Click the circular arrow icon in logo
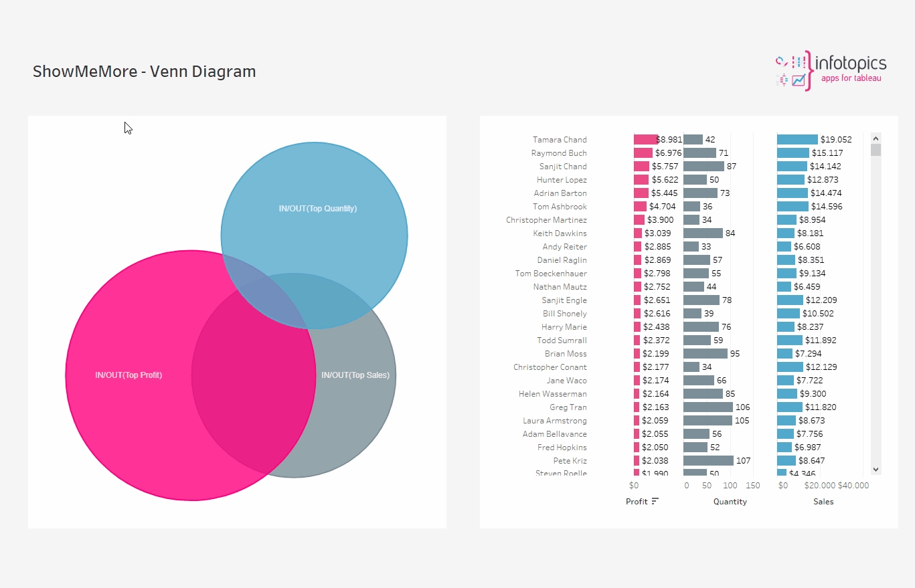The image size is (915, 588). [780, 62]
